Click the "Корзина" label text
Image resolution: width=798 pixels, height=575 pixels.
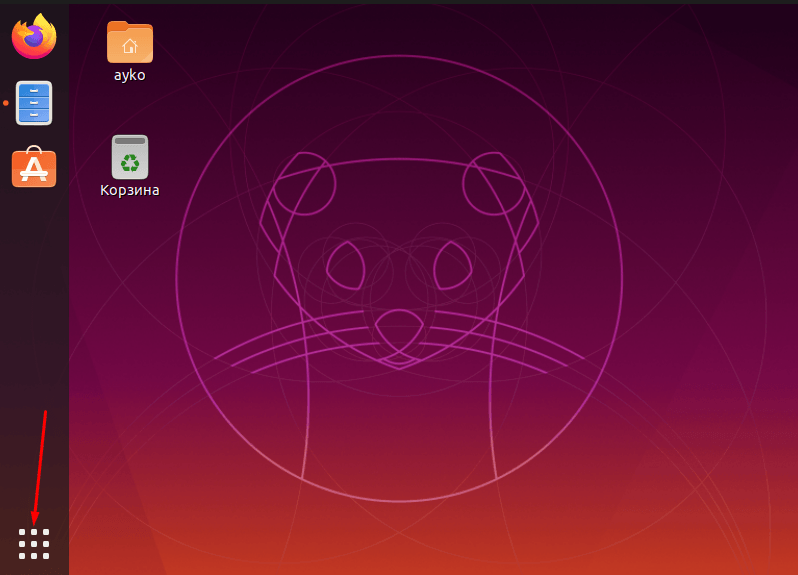pyautogui.click(x=130, y=190)
